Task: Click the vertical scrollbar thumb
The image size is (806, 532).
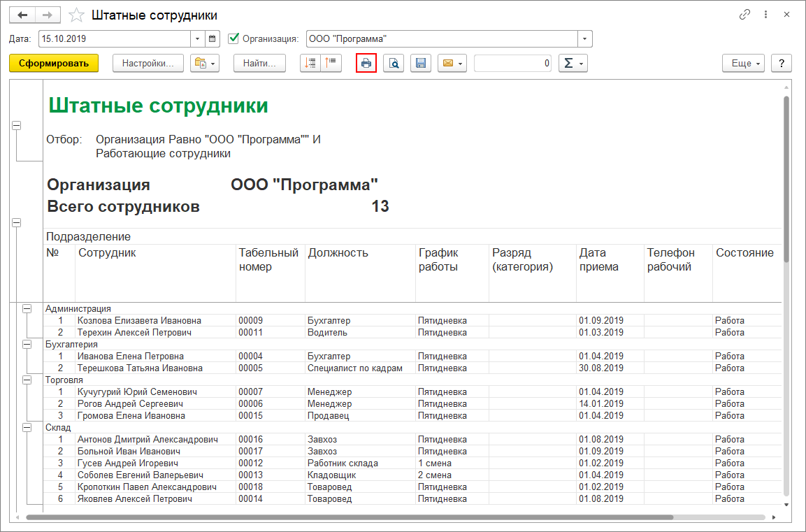Action: [x=786, y=180]
